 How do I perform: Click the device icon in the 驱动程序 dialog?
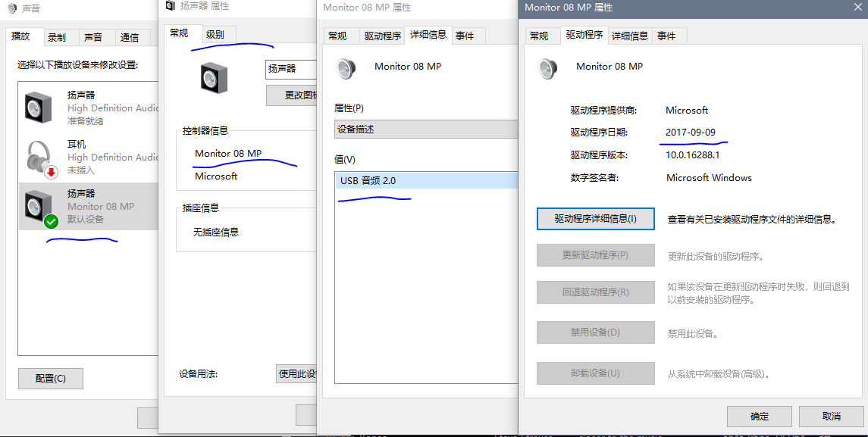(547, 69)
